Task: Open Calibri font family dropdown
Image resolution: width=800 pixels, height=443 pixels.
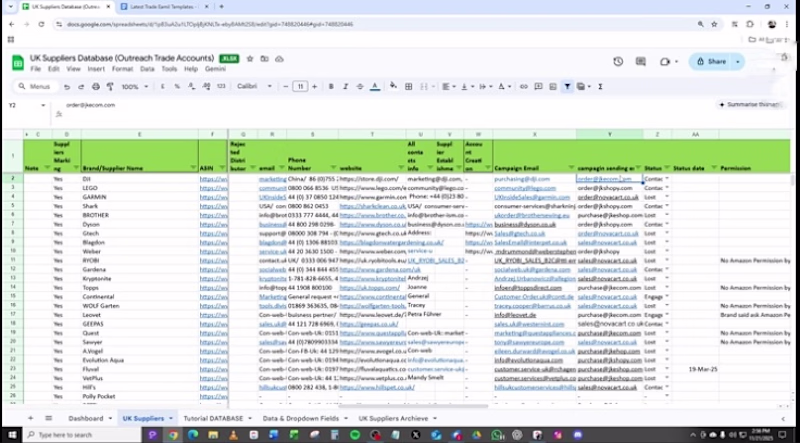Action: click(254, 87)
